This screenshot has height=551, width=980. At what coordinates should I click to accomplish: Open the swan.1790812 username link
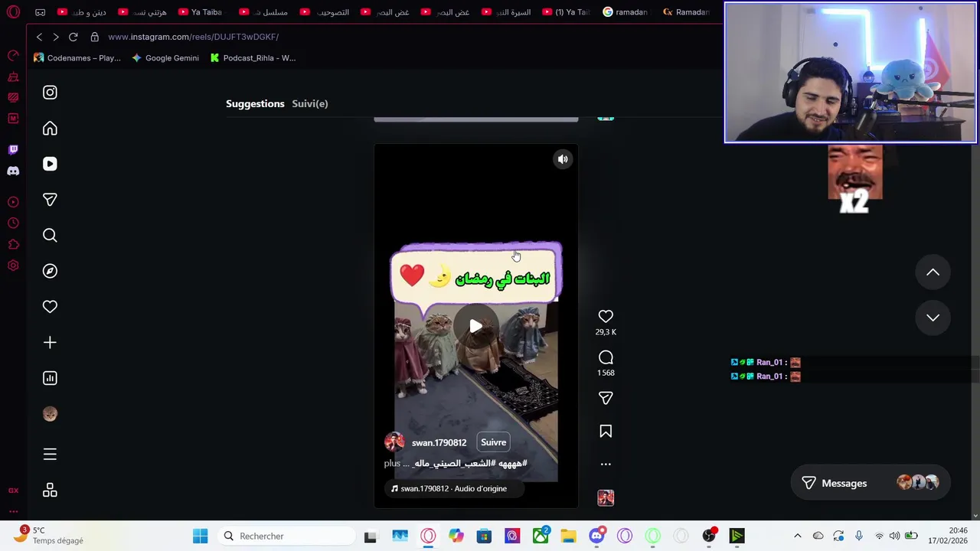439,442
